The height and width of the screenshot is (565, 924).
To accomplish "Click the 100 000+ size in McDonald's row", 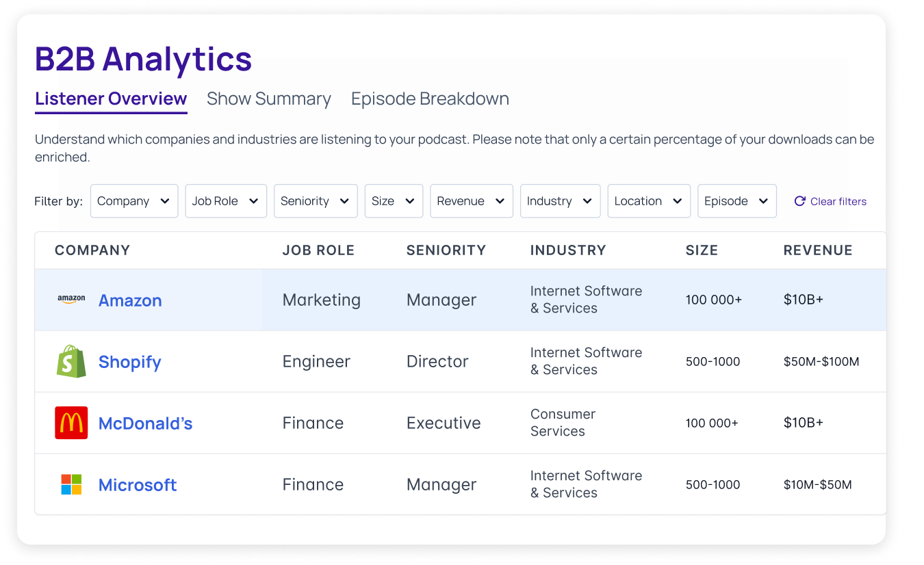I will [x=712, y=423].
